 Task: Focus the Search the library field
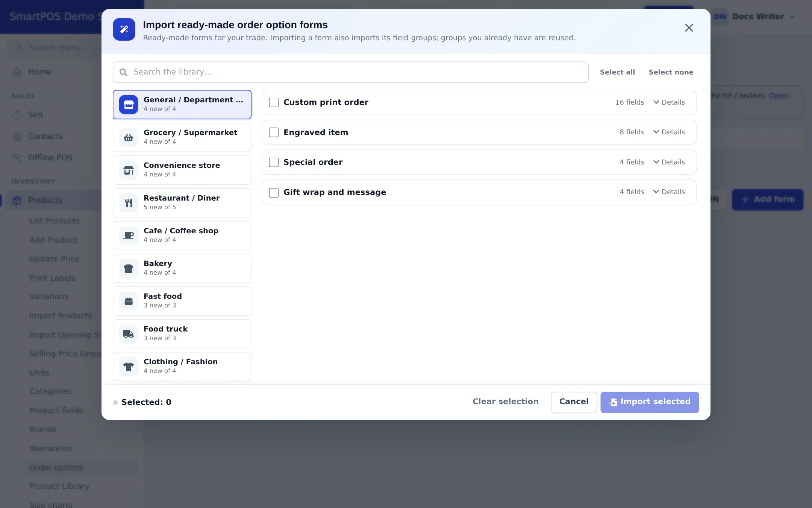click(350, 72)
